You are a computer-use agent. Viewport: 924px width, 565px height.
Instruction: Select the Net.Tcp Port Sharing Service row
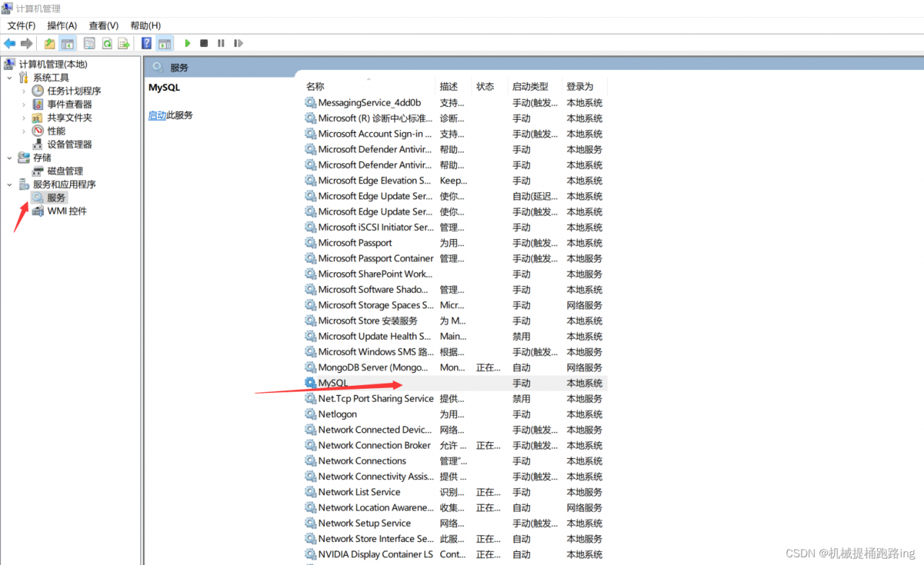(455, 399)
